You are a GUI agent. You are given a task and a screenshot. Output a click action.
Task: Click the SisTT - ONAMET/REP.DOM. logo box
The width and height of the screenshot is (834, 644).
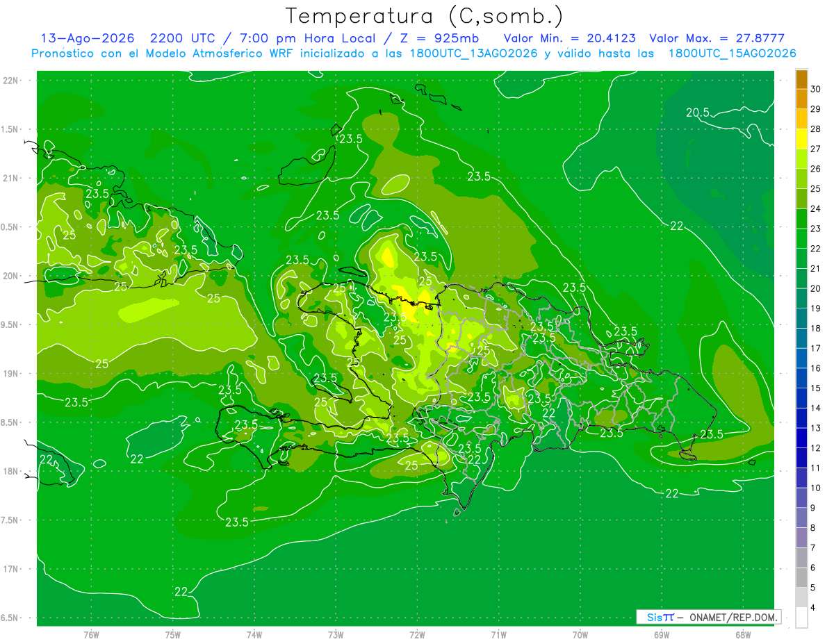[709, 617]
